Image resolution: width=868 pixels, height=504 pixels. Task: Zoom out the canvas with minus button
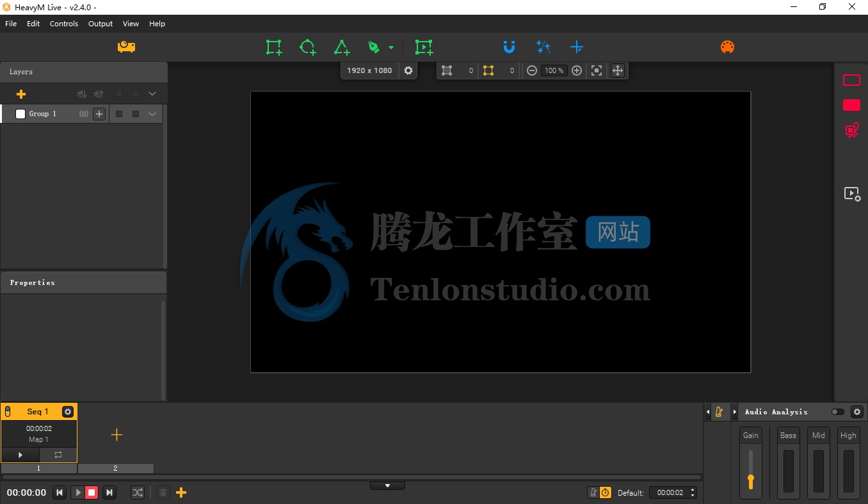tap(532, 70)
